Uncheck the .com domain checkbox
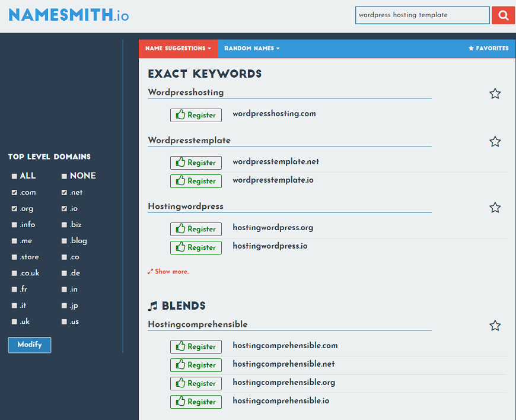516x420 pixels. coord(14,193)
